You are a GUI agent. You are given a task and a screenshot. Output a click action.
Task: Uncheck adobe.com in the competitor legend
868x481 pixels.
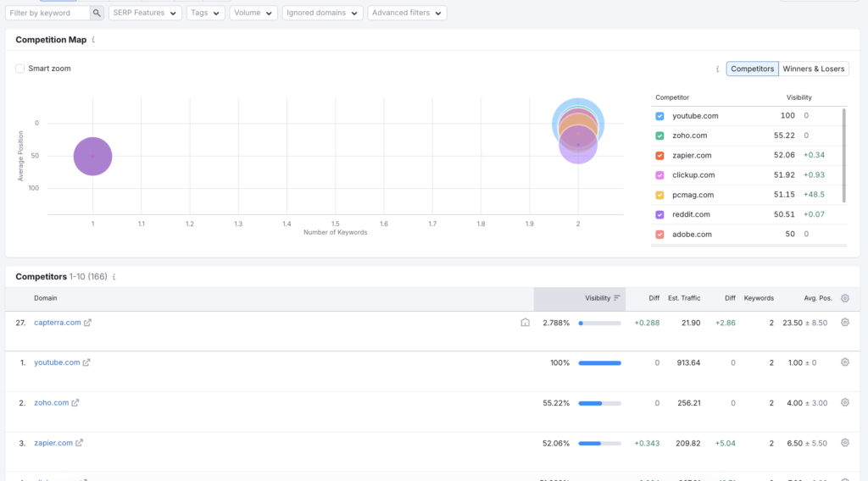coord(659,235)
